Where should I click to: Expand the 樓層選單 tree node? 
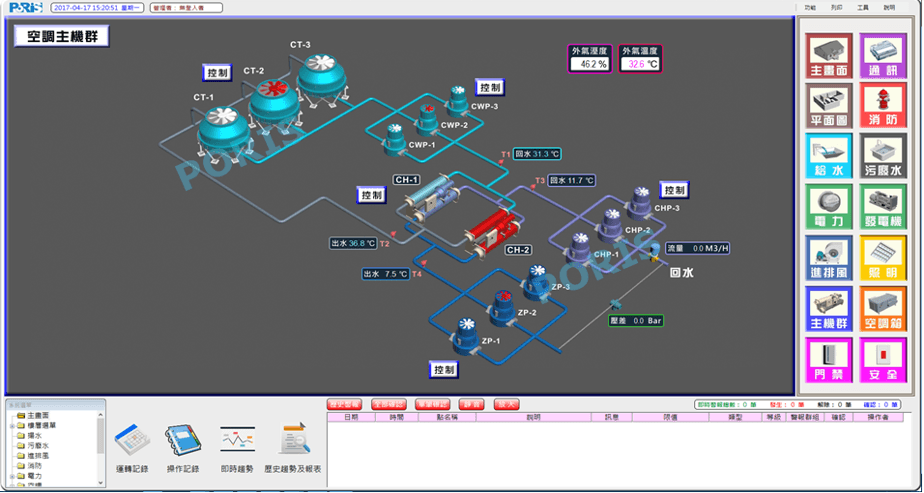click(x=12, y=426)
